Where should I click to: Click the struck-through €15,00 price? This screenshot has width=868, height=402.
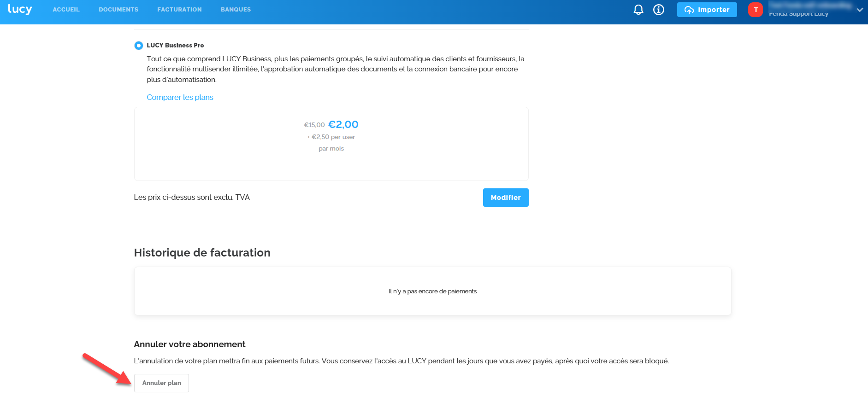[314, 125]
